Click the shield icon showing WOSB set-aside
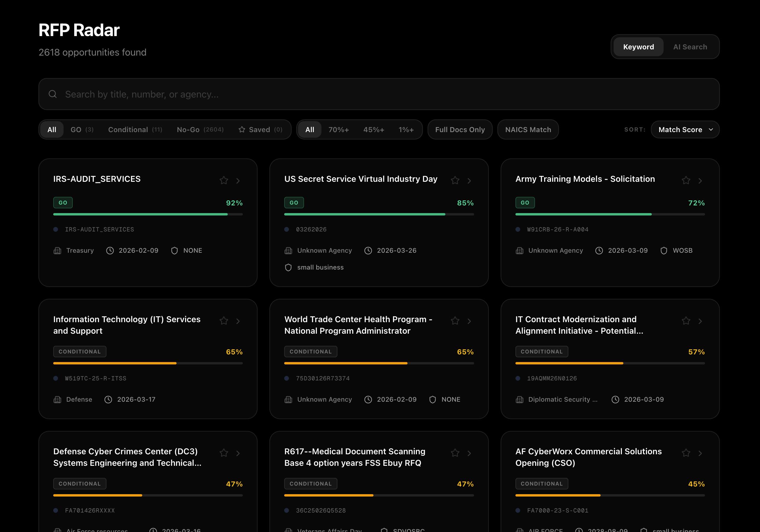 pyautogui.click(x=664, y=250)
